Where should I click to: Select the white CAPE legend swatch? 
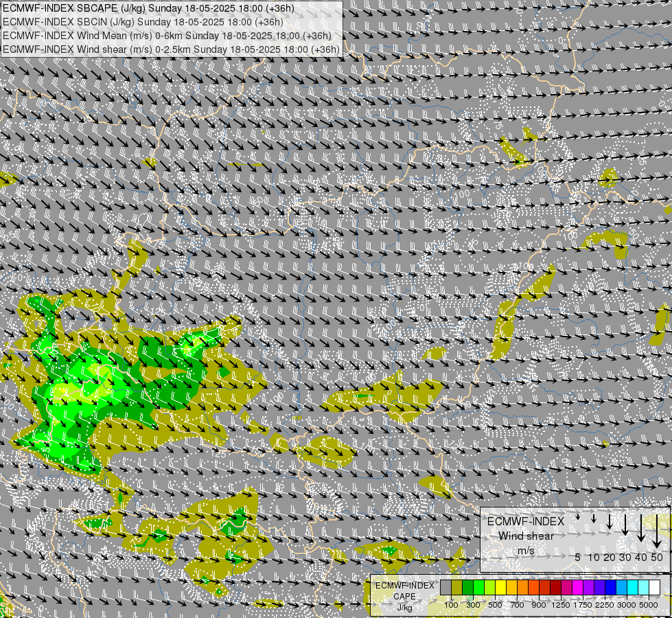656,587
